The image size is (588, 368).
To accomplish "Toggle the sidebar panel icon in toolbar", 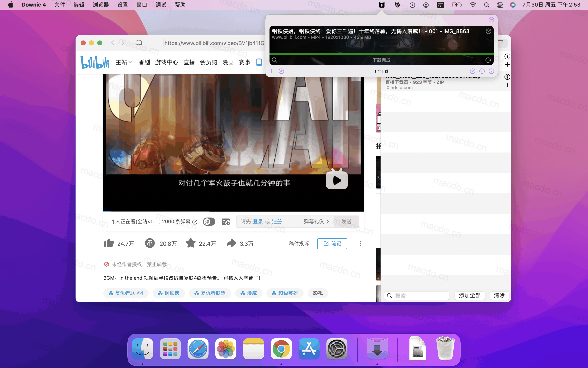I will coord(501,43).
